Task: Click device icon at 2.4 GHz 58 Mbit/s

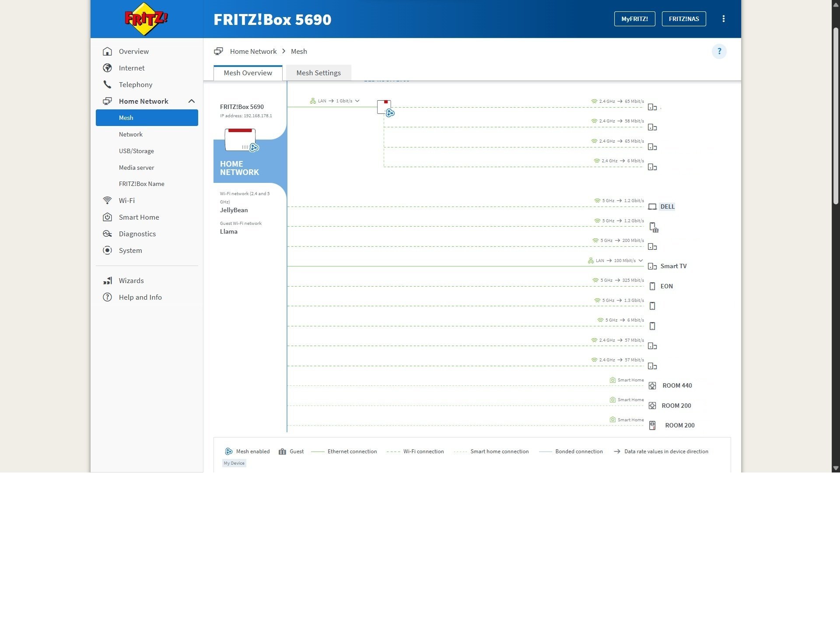Action: pyautogui.click(x=652, y=127)
